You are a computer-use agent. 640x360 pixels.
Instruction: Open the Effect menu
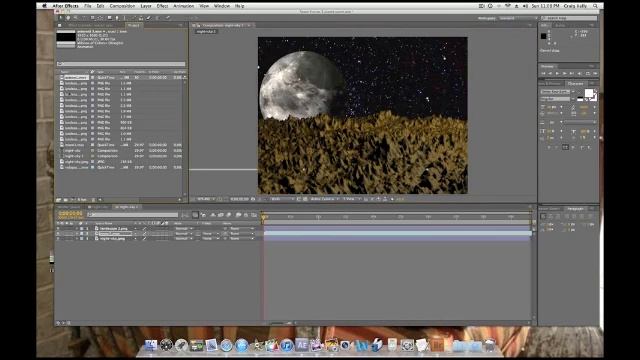click(162, 6)
